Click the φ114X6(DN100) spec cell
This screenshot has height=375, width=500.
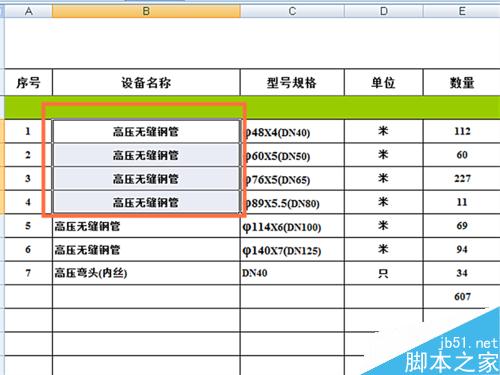(x=292, y=226)
